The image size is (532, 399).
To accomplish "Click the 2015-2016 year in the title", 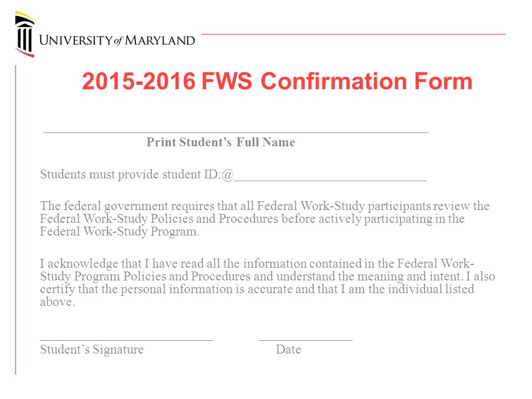I will 139,81.
